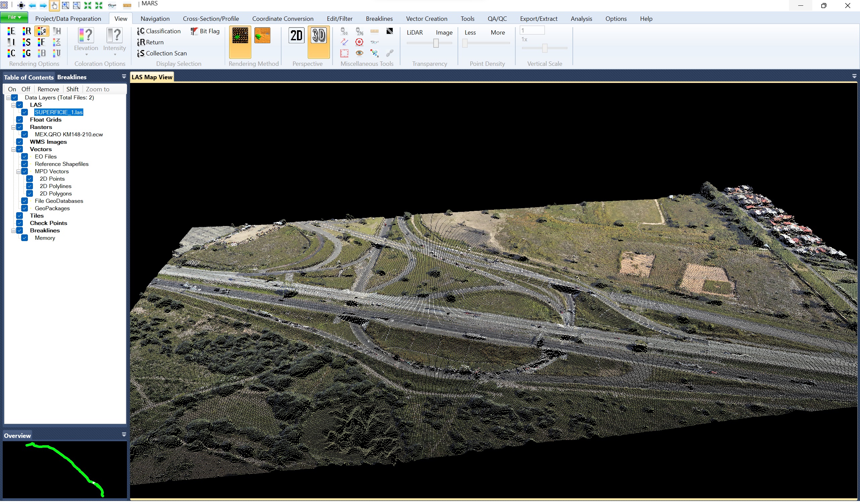Open the Return display selection tool

(150, 42)
